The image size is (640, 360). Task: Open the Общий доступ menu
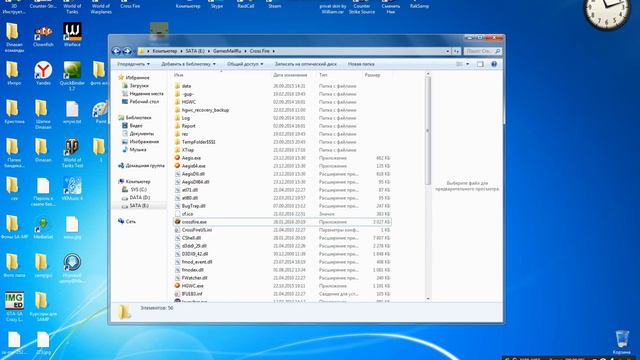pos(245,64)
